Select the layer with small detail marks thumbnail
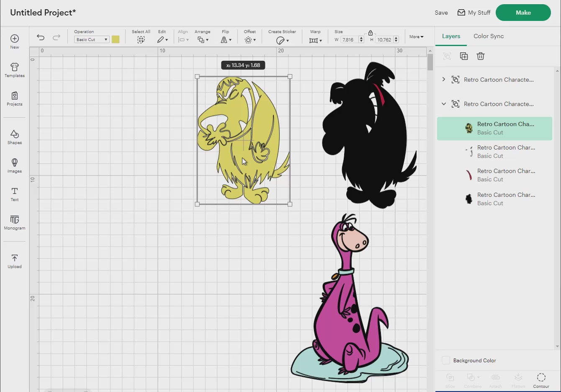The height and width of the screenshot is (392, 561). 494,152
